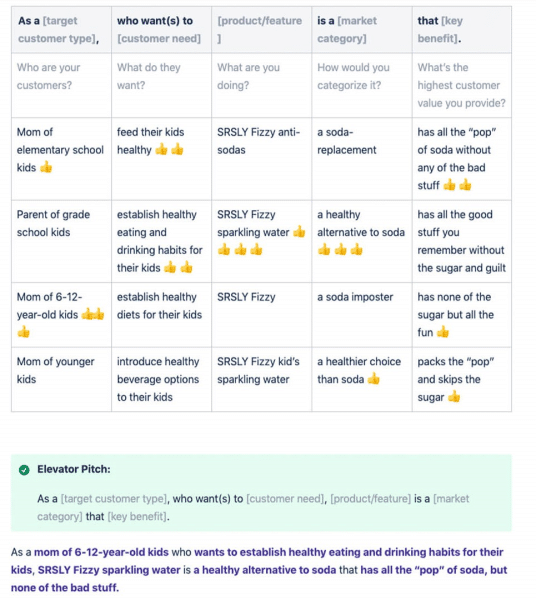Screen dimensions: 536x600
Task: Click first thumbs-up under 'alternative to soda'
Action: [x=324, y=250]
